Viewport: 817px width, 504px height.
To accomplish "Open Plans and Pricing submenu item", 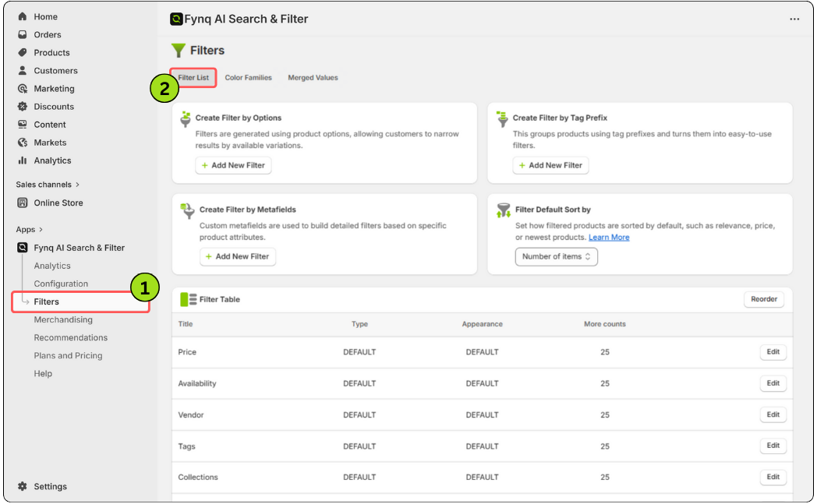I will [x=68, y=356].
